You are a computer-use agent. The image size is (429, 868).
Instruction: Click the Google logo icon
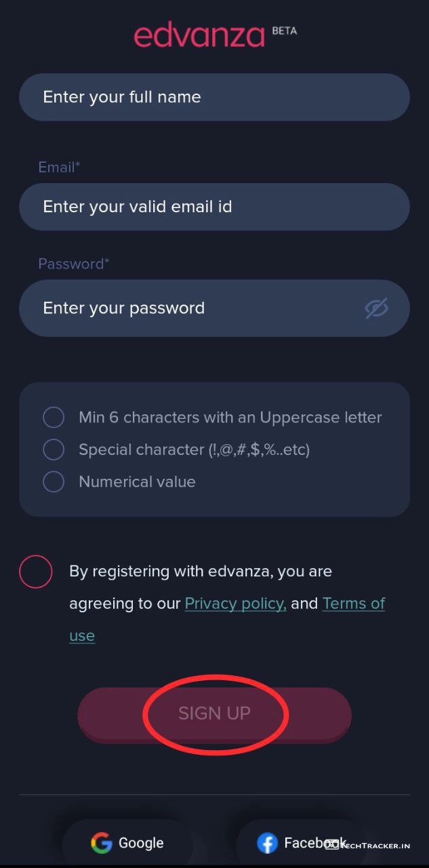pyautogui.click(x=101, y=843)
